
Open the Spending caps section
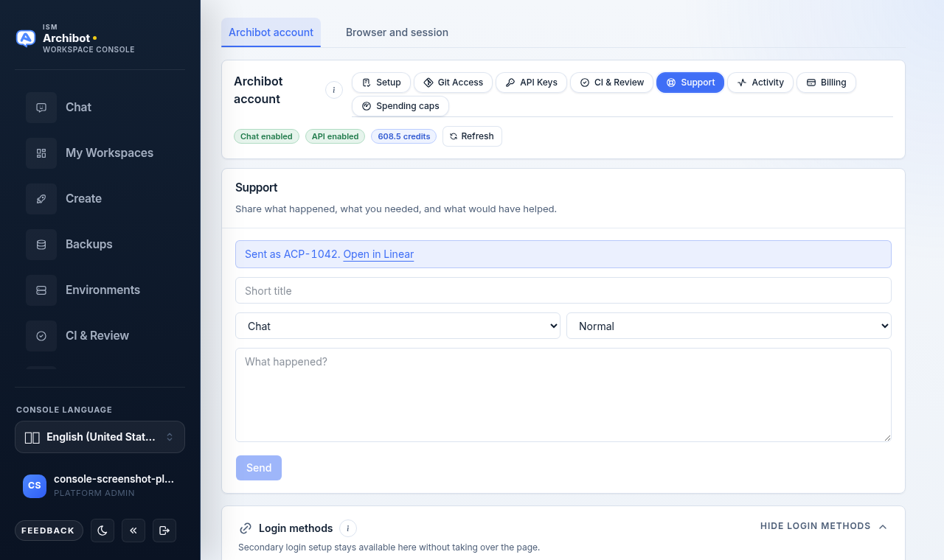400,106
